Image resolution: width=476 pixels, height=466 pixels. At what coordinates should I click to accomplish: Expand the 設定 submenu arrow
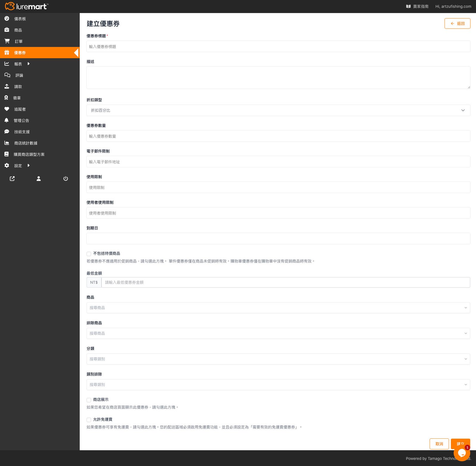point(29,165)
